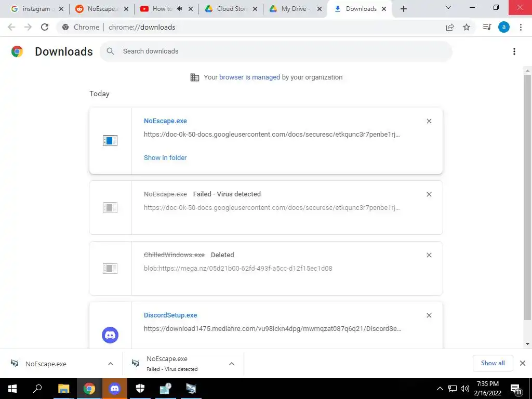
Task: Click NoEscape.exe item in download shelf
Action: (x=46, y=364)
